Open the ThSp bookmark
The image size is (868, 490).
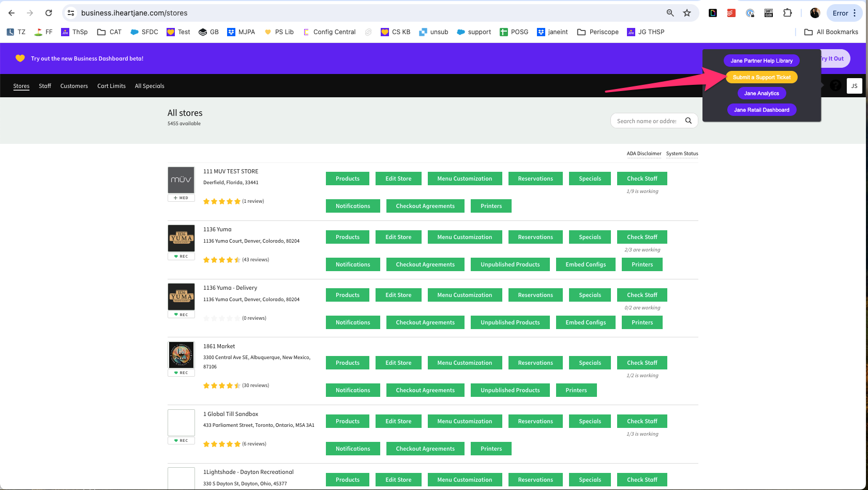tap(74, 32)
